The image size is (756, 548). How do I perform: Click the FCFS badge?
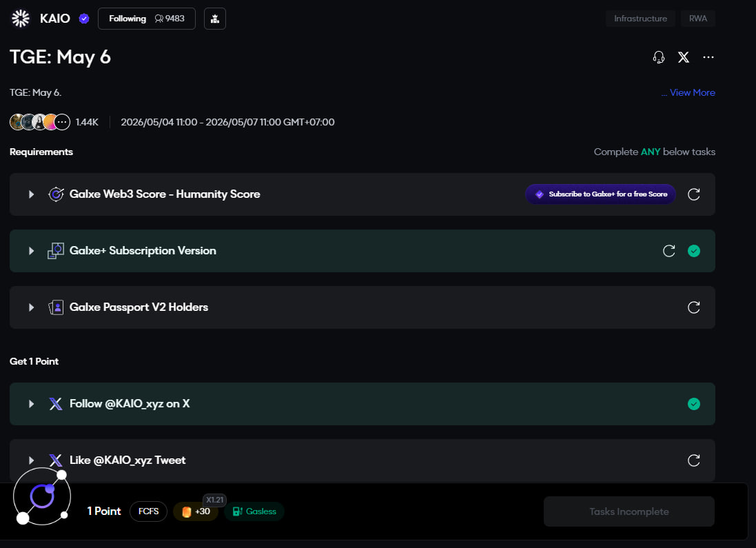[148, 511]
